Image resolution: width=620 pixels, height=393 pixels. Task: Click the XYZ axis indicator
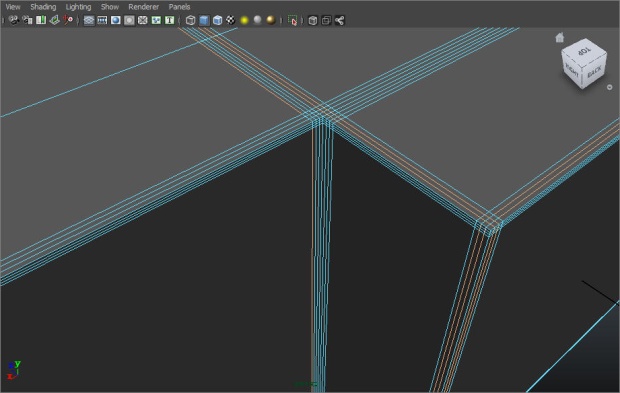click(13, 370)
